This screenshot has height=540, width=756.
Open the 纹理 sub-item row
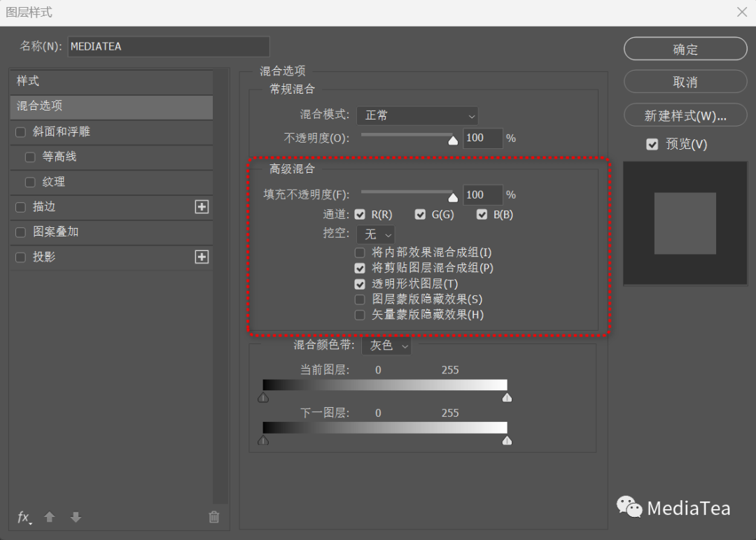pyautogui.click(x=111, y=182)
